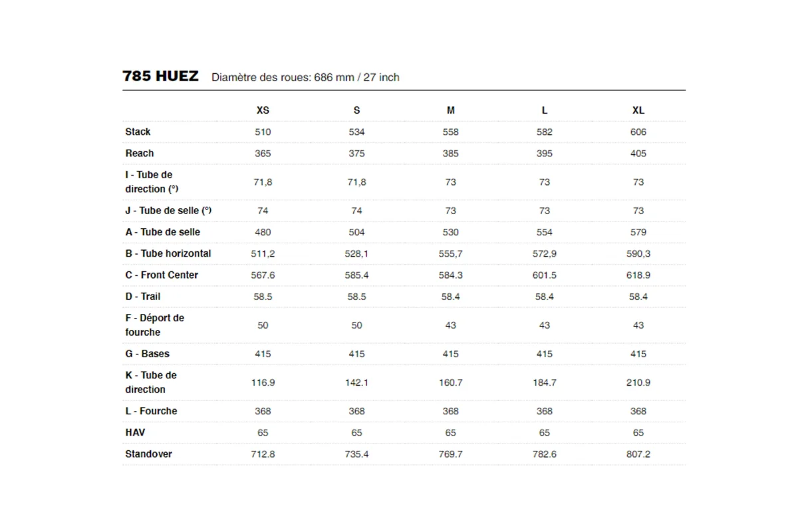The image size is (798, 532).
Task: Click the M size column header
Action: [451, 110]
